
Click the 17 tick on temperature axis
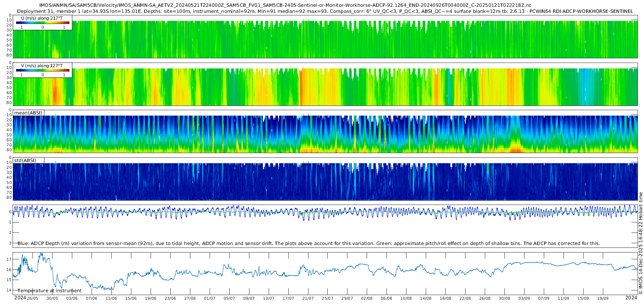(x=9, y=259)
